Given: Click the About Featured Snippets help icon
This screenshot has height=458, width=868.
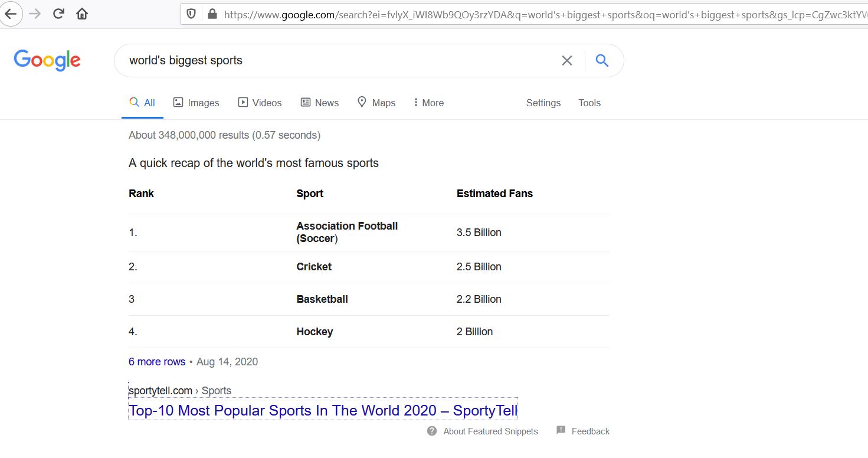Looking at the screenshot, I should click(432, 431).
